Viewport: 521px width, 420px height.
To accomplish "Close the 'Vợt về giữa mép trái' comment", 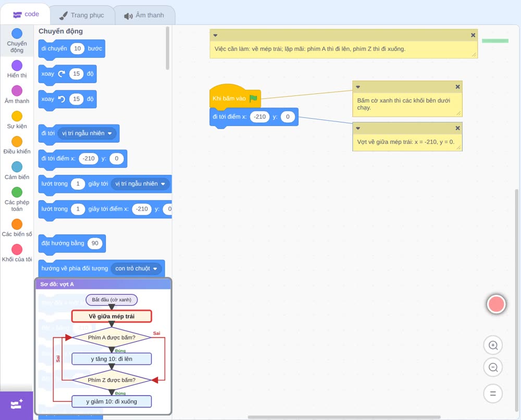I will [x=457, y=128].
